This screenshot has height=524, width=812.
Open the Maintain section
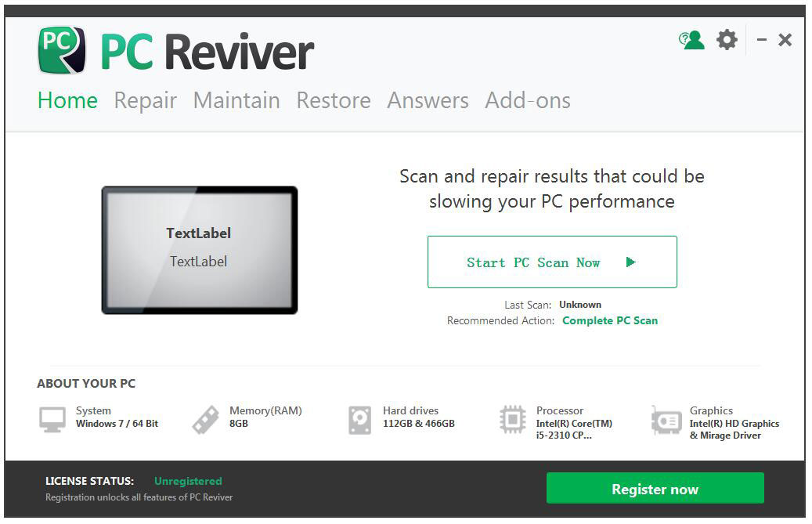pyautogui.click(x=236, y=100)
